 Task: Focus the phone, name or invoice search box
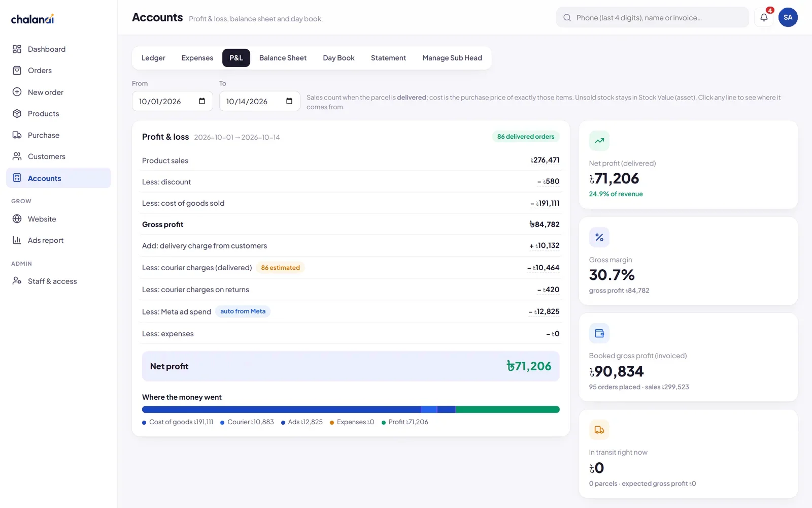click(653, 18)
